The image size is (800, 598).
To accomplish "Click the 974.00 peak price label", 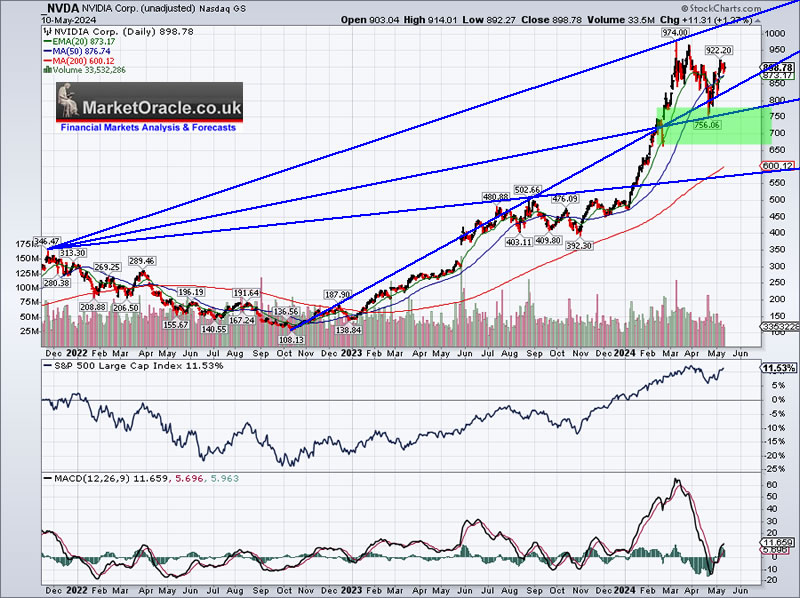I will (675, 32).
